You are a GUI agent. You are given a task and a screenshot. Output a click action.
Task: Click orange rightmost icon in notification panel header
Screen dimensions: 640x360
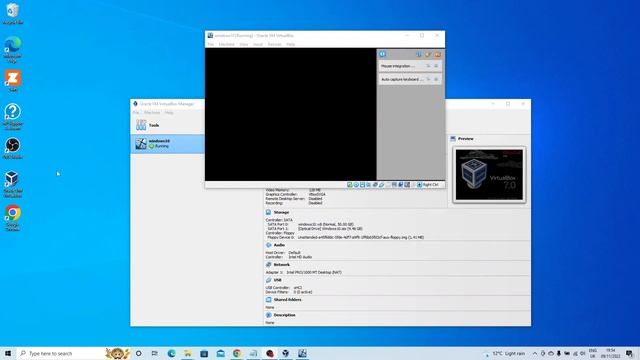(438, 54)
